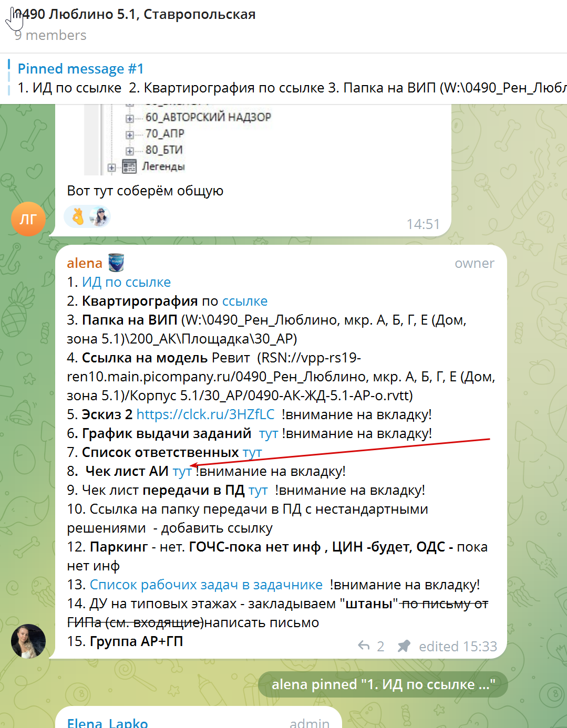The width and height of the screenshot is (567, 728).
Task: Open the clck.ru/3HZfLC Эскиз 2 link
Action: (x=205, y=414)
